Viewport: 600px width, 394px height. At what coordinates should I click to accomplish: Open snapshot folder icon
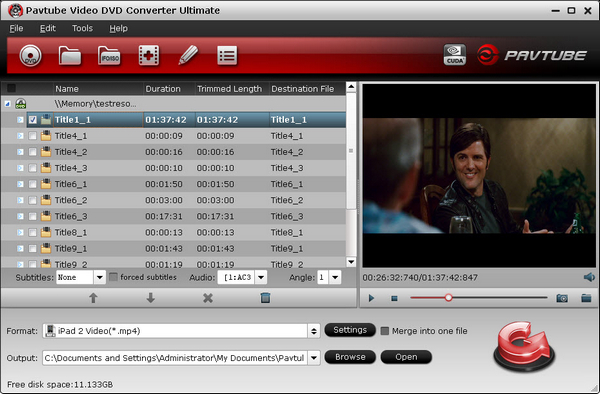(x=586, y=298)
